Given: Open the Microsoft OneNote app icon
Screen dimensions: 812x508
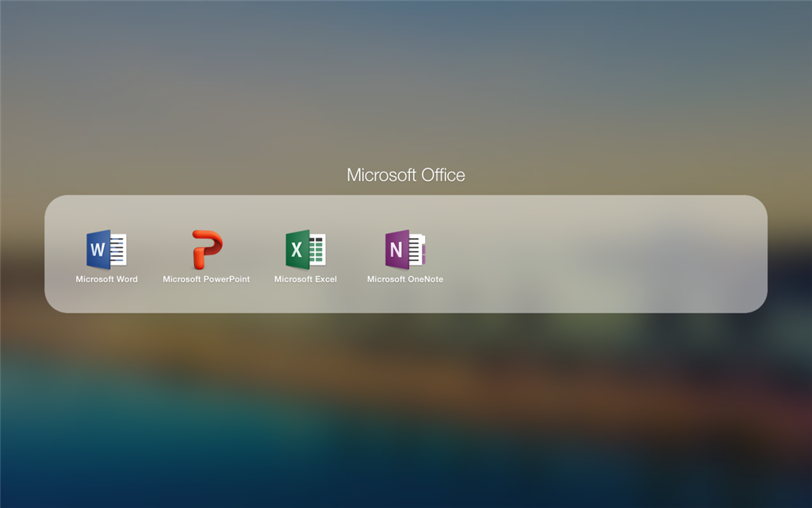Looking at the screenshot, I should [x=405, y=249].
